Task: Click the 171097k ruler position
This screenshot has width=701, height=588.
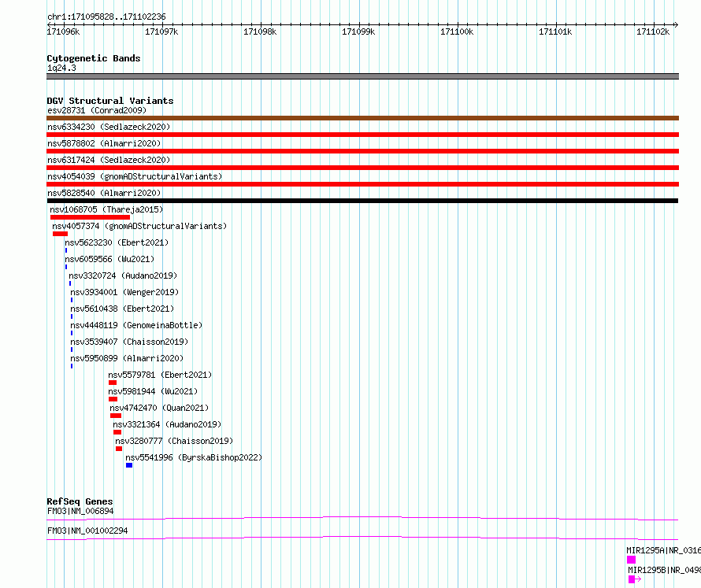Action: click(x=161, y=31)
